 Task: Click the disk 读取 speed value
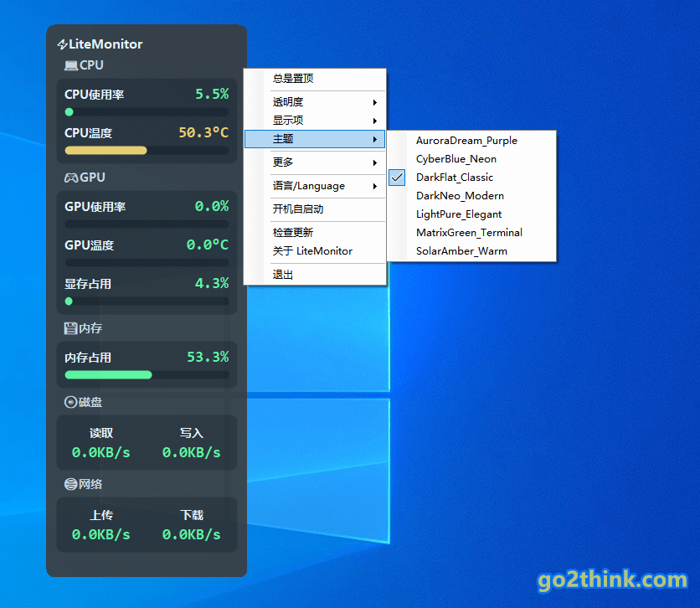point(101,453)
